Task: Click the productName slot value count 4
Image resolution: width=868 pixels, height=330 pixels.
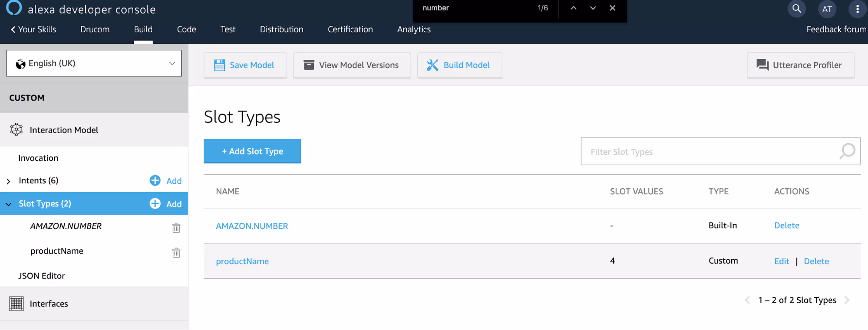Action: coord(612,261)
